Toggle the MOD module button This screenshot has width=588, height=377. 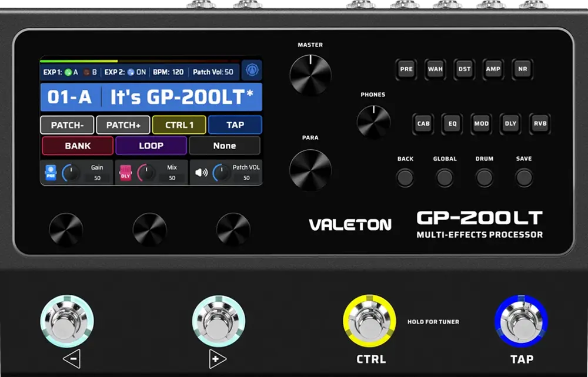pos(481,123)
